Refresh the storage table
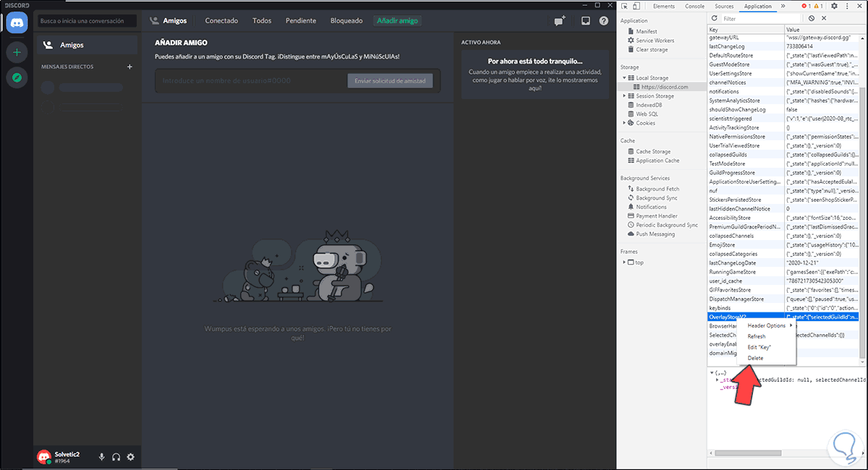This screenshot has height=470, width=868. [714, 18]
